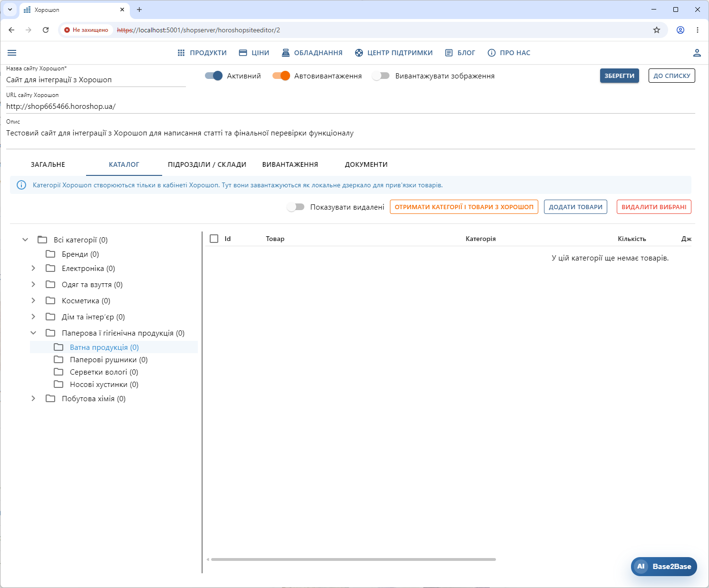This screenshot has height=588, width=709.
Task: Select the Паперові рушники (0) category
Action: pyautogui.click(x=109, y=359)
